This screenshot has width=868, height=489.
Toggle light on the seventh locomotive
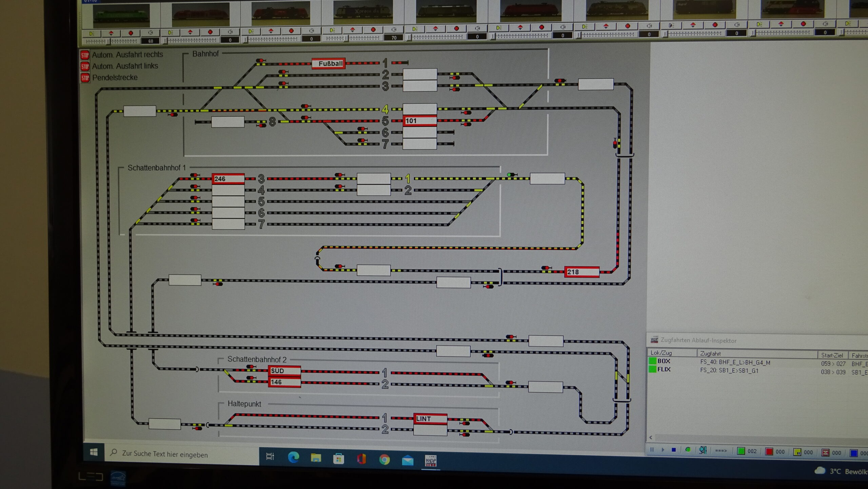point(585,26)
